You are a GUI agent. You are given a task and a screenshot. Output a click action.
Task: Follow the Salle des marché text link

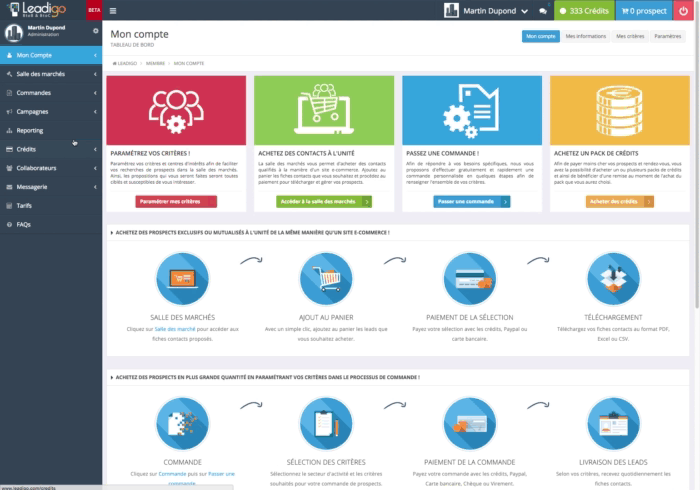175,329
